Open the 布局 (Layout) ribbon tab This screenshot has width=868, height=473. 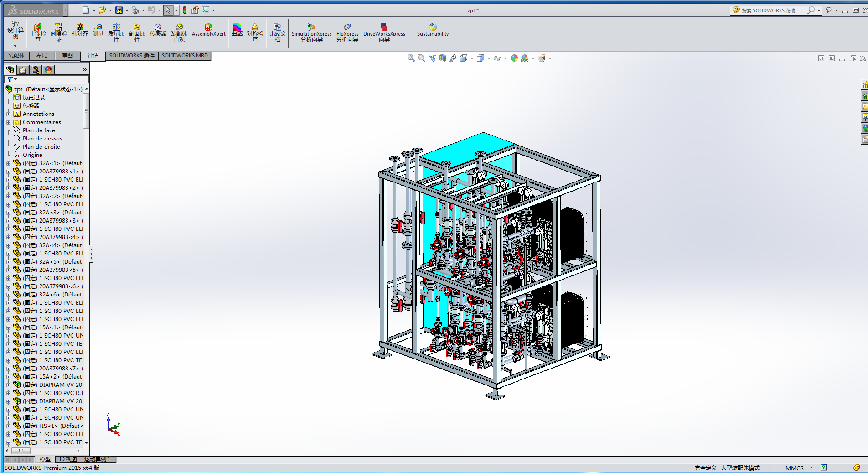tap(42, 56)
